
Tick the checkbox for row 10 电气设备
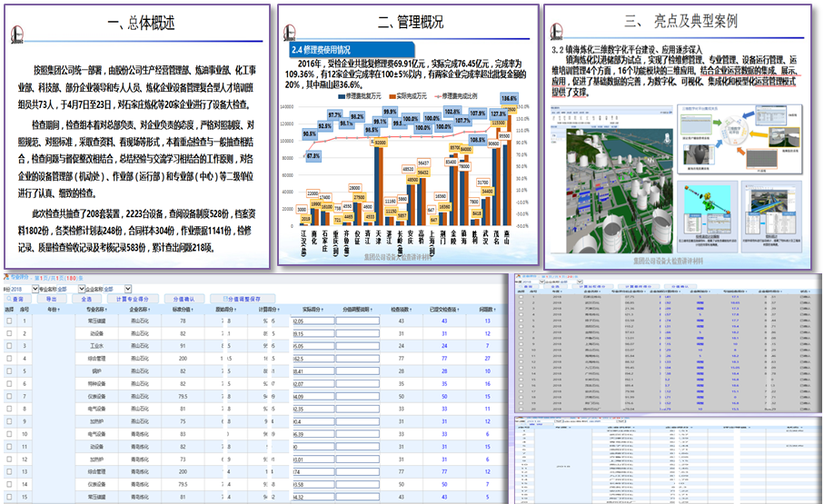pyautogui.click(x=9, y=434)
